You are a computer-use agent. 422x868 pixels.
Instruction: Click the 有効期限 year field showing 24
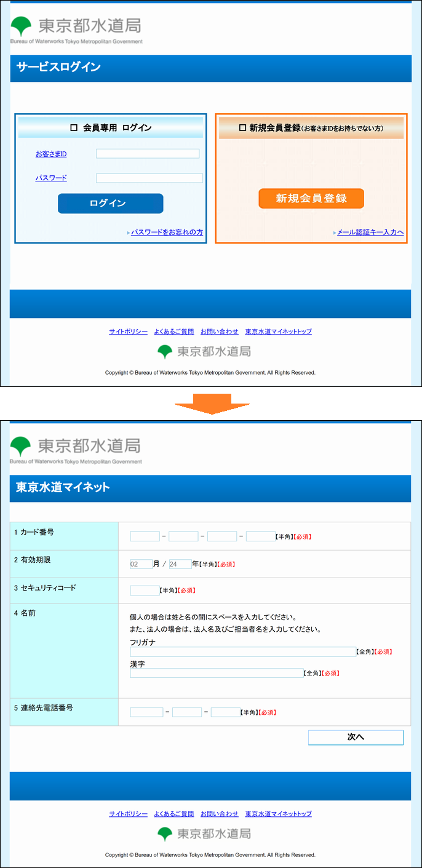pos(180,564)
